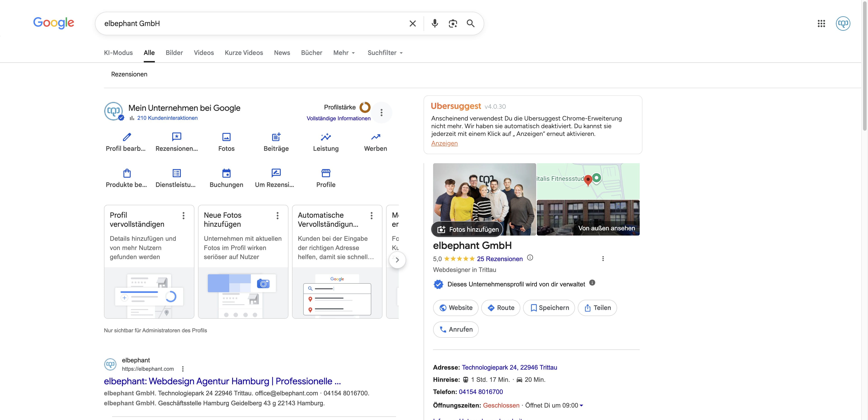Open Produkte bearbeiten shopping bag icon
The height and width of the screenshot is (420, 868).
click(127, 173)
